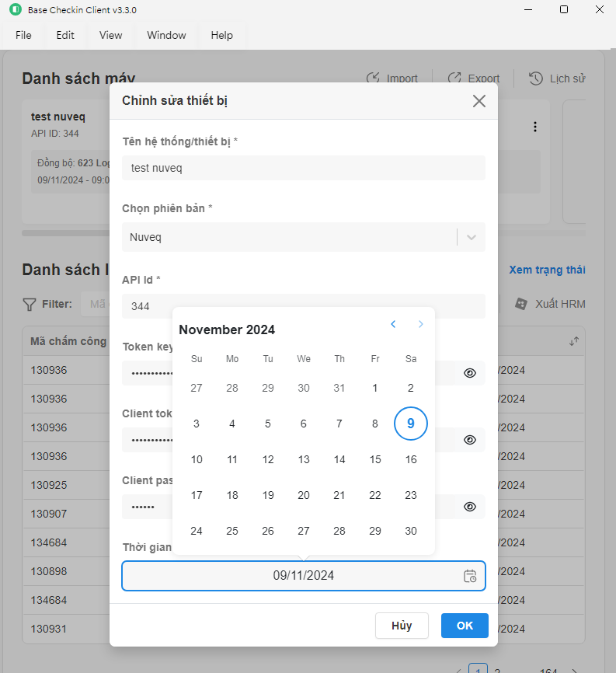This screenshot has height=673, width=616.
Task: Click the 09/11/2024 date input field
Action: pos(304,576)
